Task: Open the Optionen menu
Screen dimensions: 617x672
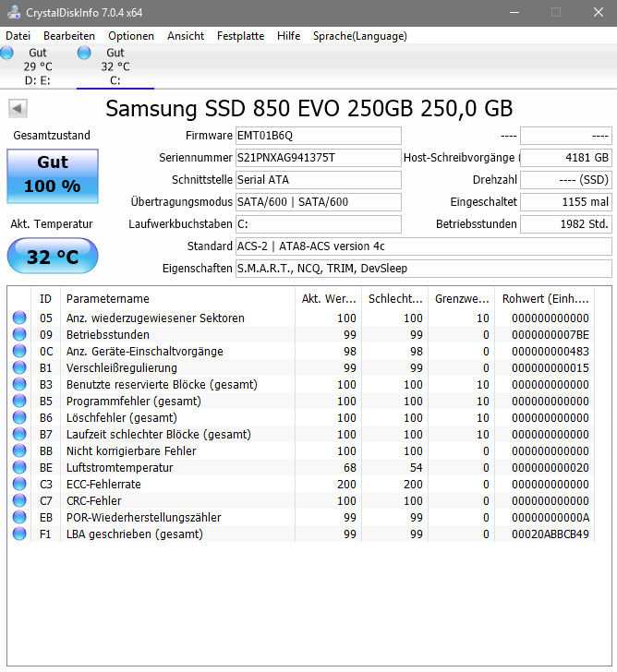Action: pyautogui.click(x=131, y=36)
